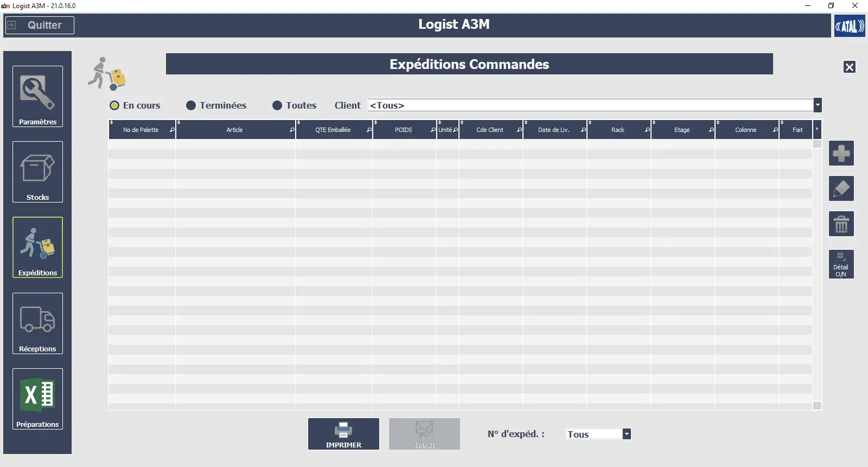The width and height of the screenshot is (868, 467).
Task: Click the eraser edit icon
Action: click(841, 188)
